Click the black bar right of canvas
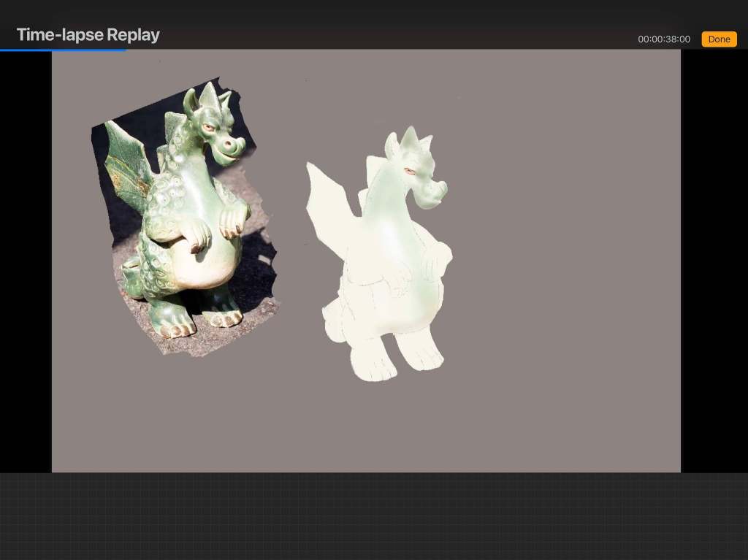 coord(714,256)
